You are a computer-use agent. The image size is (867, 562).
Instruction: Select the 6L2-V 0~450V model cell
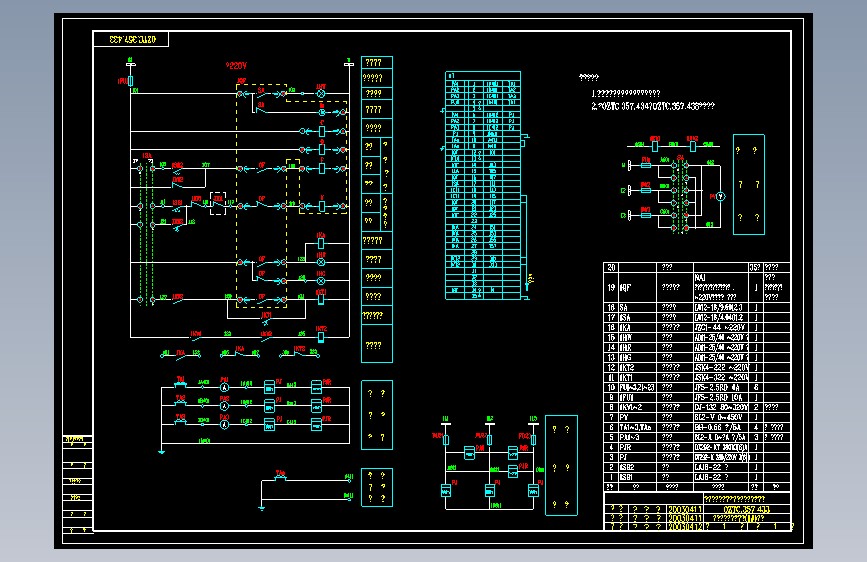pos(722,417)
